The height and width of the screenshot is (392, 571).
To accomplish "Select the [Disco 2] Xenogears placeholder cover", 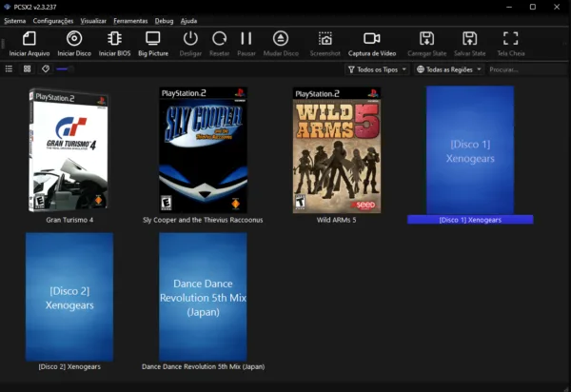I will [69, 297].
